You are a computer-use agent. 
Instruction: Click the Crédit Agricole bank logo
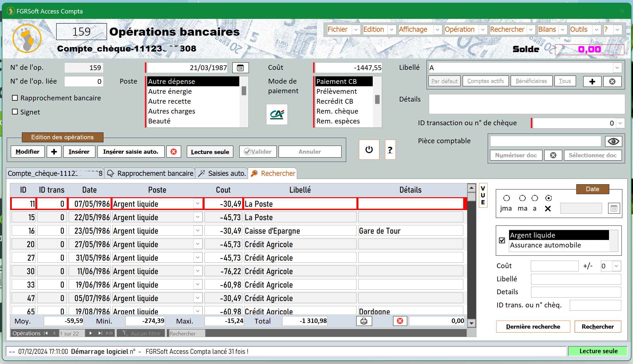(x=277, y=114)
